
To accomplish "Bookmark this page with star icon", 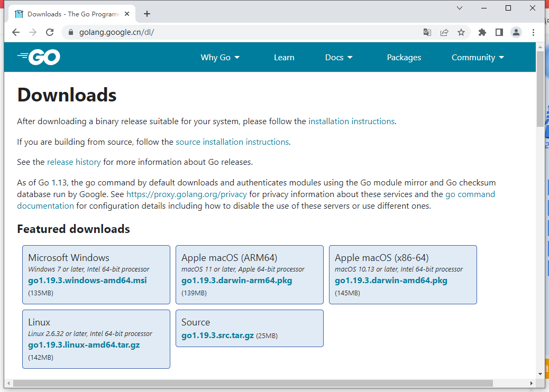I will 461,33.
